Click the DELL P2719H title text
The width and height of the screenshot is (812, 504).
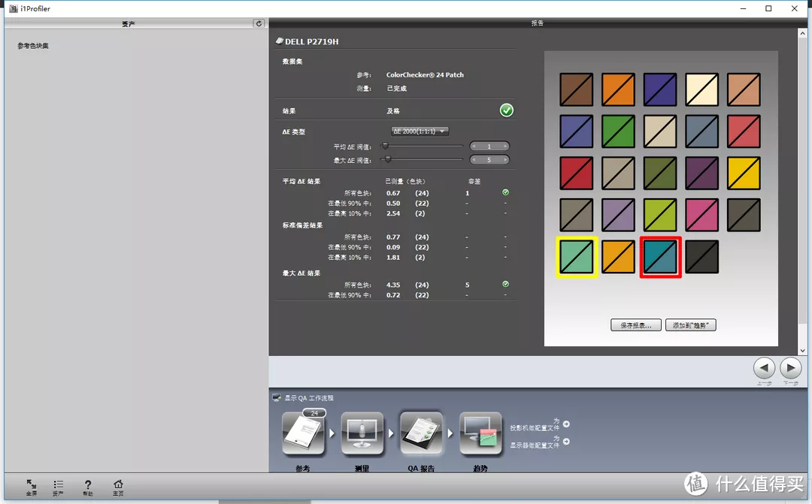coord(312,41)
